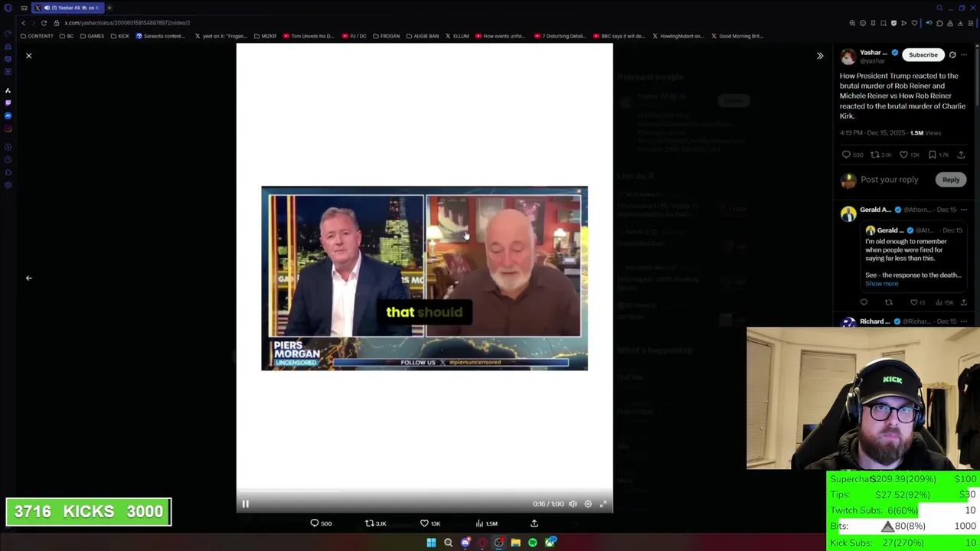Image resolution: width=980 pixels, height=551 pixels.
Task: Open replies showing 500 under the video
Action: point(321,523)
